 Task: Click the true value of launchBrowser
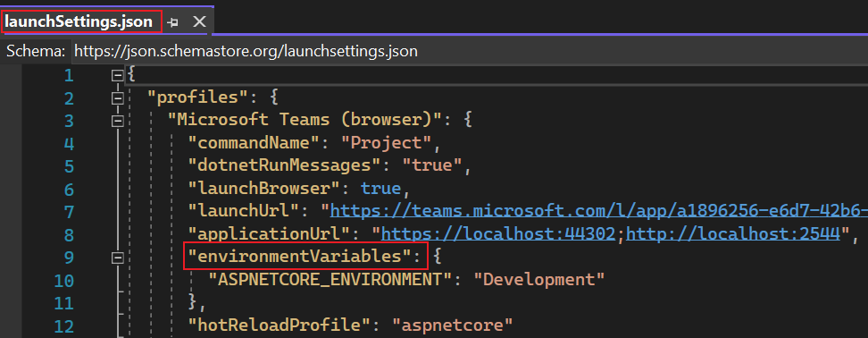tap(380, 189)
